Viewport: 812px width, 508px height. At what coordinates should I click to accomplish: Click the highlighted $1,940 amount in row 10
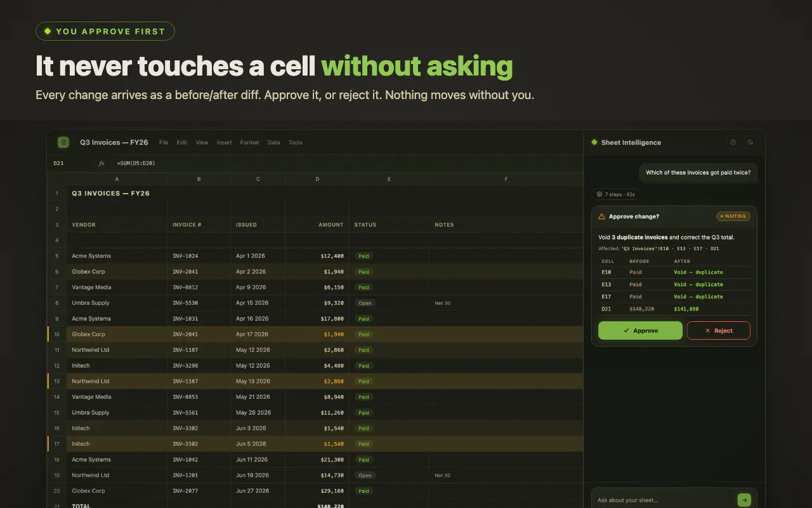click(334, 334)
